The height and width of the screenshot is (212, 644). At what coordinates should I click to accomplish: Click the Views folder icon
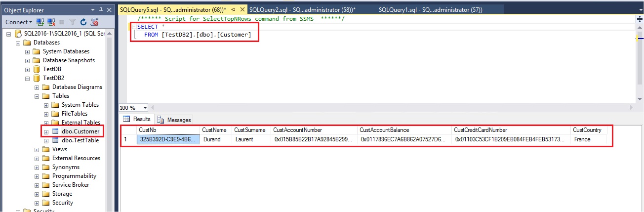46,149
